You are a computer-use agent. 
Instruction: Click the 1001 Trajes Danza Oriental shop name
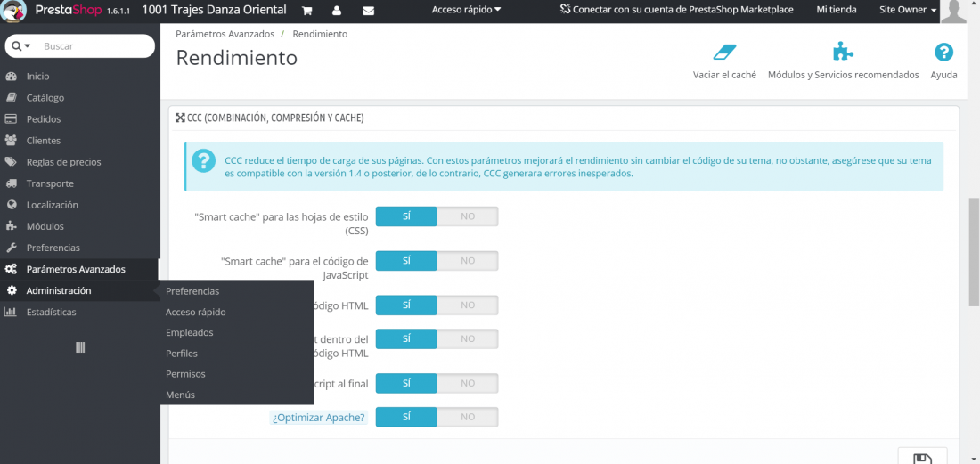pos(215,10)
